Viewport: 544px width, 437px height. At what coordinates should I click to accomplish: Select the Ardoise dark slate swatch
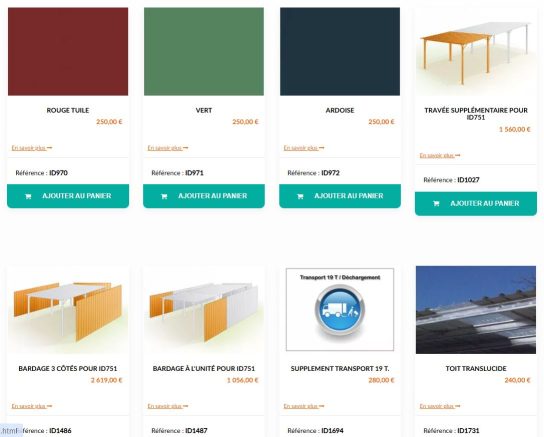340,52
